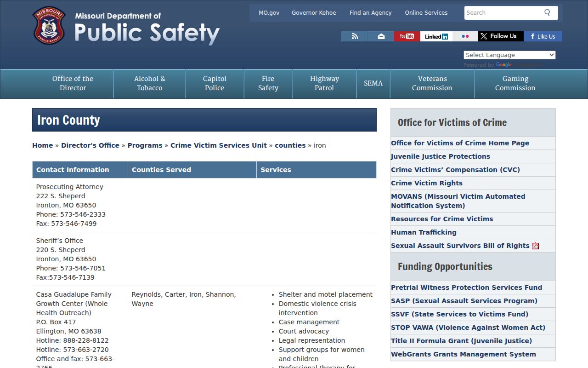This screenshot has width=588, height=368.
Task: Open the Governor Kehoe link
Action: 314,13
